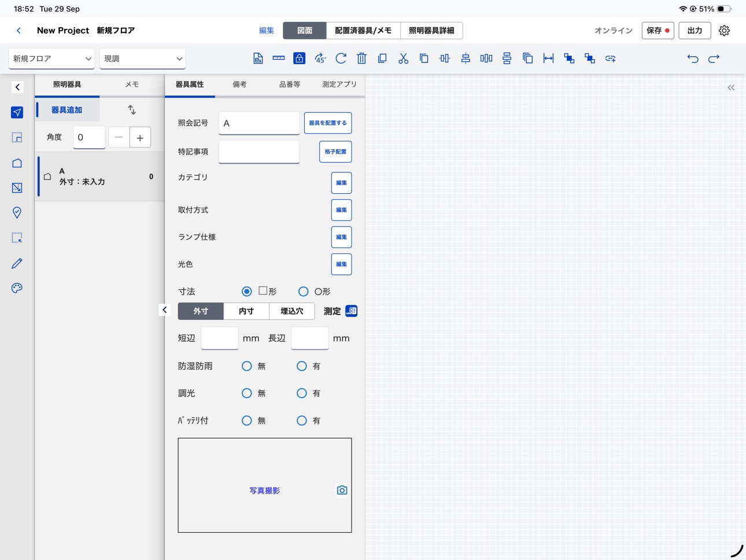This screenshot has height=560, width=746.
Task: Edit the ランプ仕様 field via 編集
Action: pos(341,237)
